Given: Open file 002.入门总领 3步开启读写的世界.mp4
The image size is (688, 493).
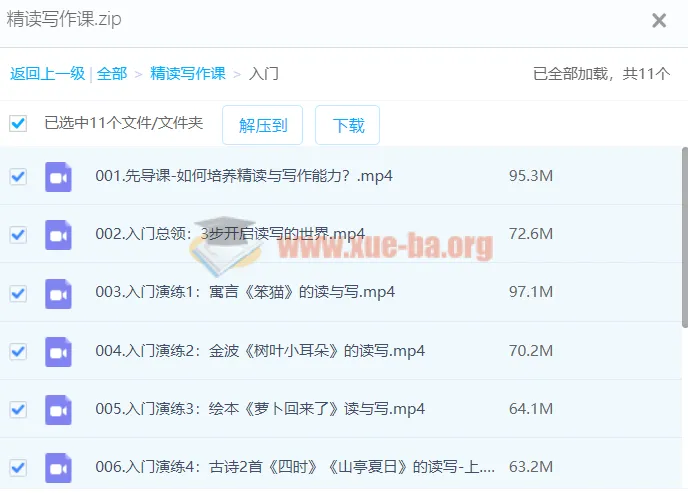Looking at the screenshot, I should [230, 234].
